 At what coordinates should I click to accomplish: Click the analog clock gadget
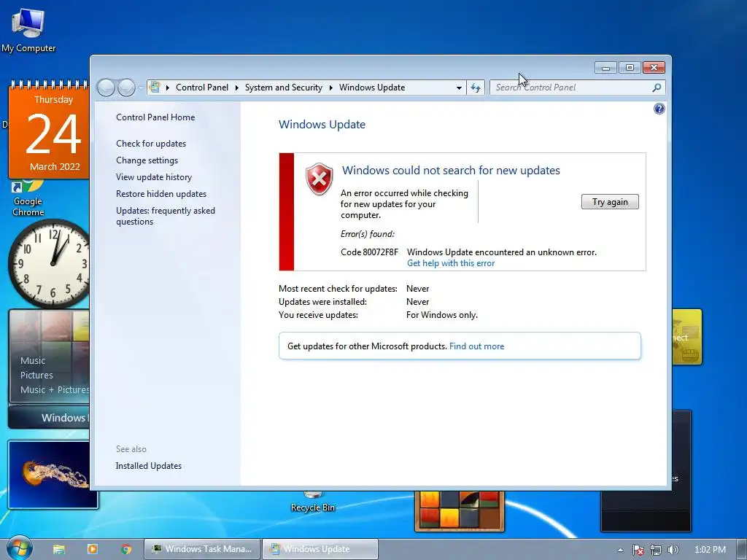click(50, 263)
